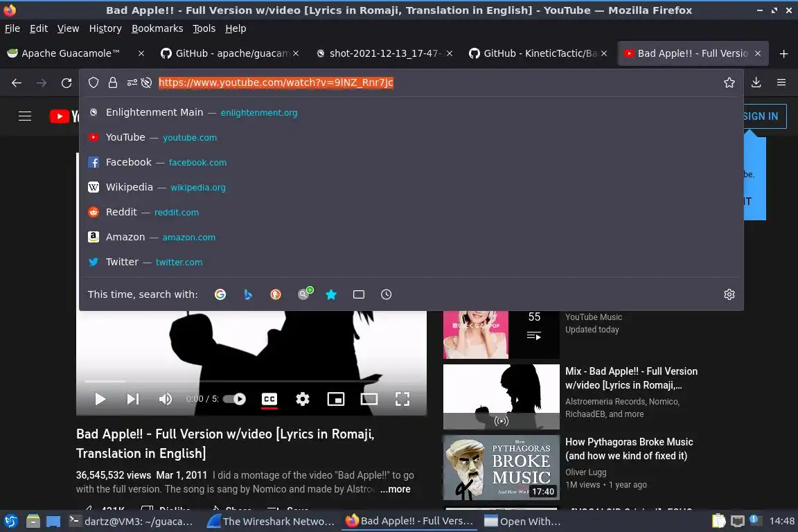Switch to dartz@VM3 terminal in taskbar
Image resolution: width=798 pixels, height=532 pixels.
(132, 522)
